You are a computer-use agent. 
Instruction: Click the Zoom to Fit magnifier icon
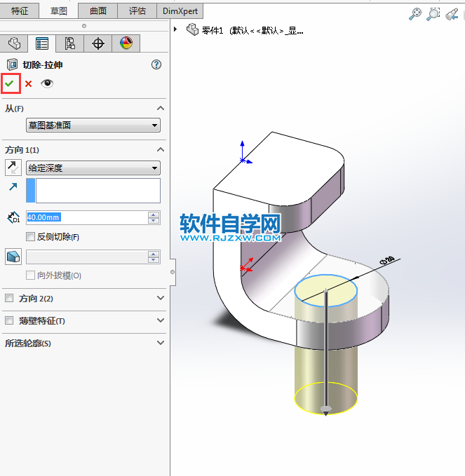[415, 13]
